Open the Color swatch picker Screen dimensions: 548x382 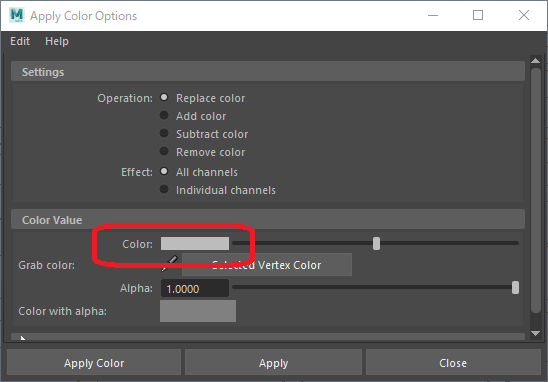tap(195, 243)
